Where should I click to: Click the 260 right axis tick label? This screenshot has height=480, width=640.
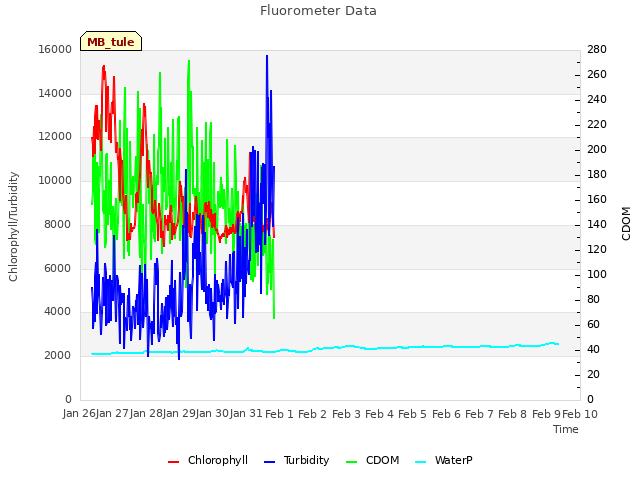point(597,75)
